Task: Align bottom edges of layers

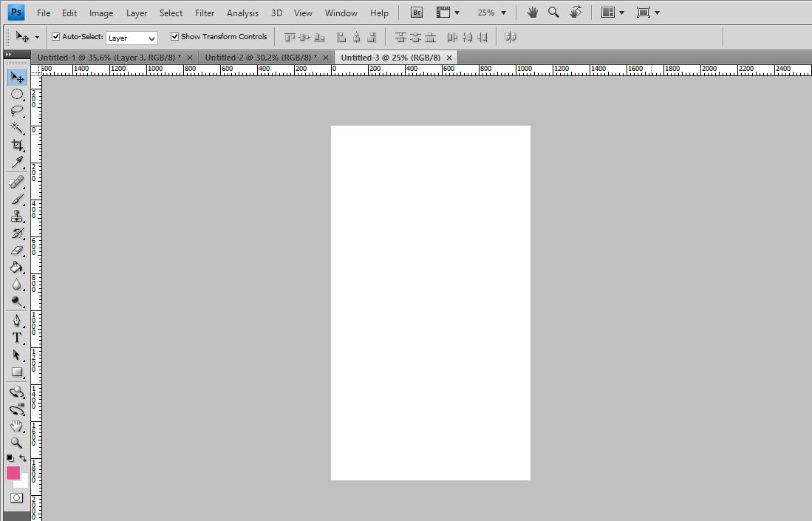Action: [x=319, y=37]
